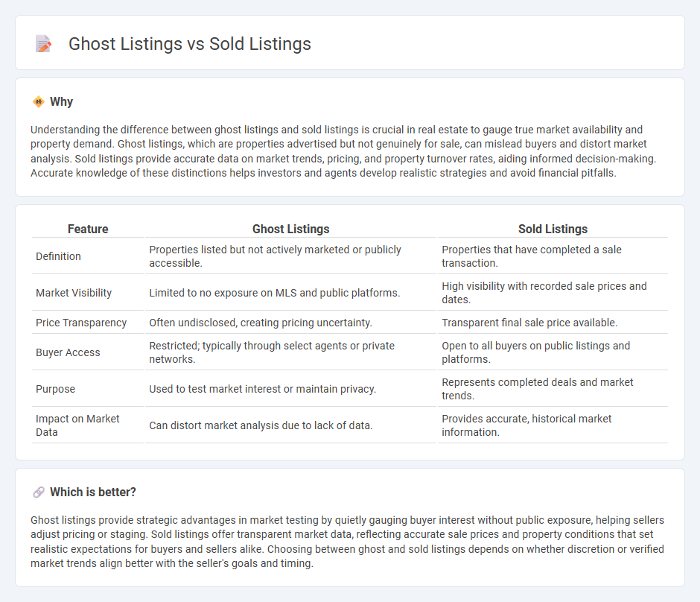The height and width of the screenshot is (602, 700).
Task: Click the 'Why' section heading
Action: click(x=61, y=102)
